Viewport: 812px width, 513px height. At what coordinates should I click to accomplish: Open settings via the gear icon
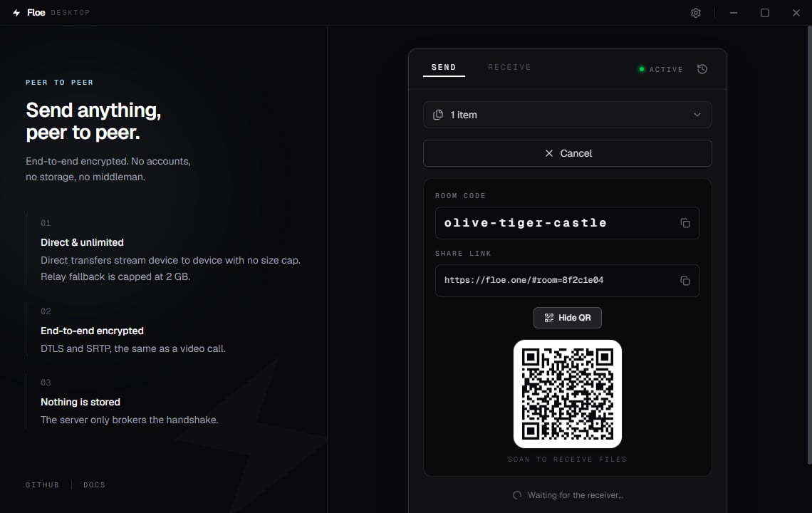695,13
